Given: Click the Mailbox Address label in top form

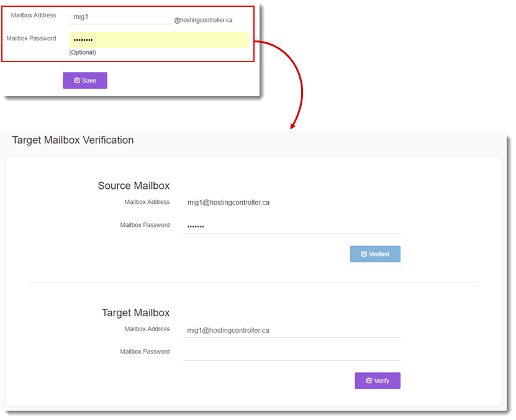Looking at the screenshot, I should pos(34,15).
